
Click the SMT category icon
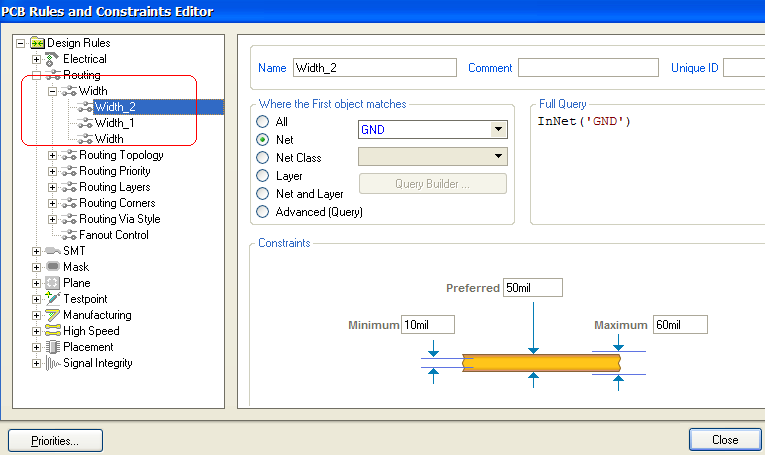(53, 251)
